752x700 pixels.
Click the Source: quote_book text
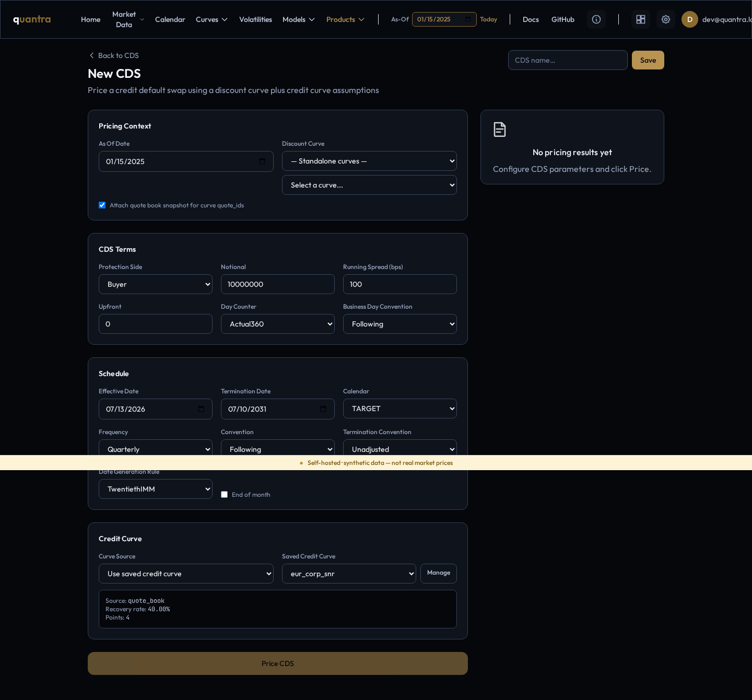tap(135, 601)
